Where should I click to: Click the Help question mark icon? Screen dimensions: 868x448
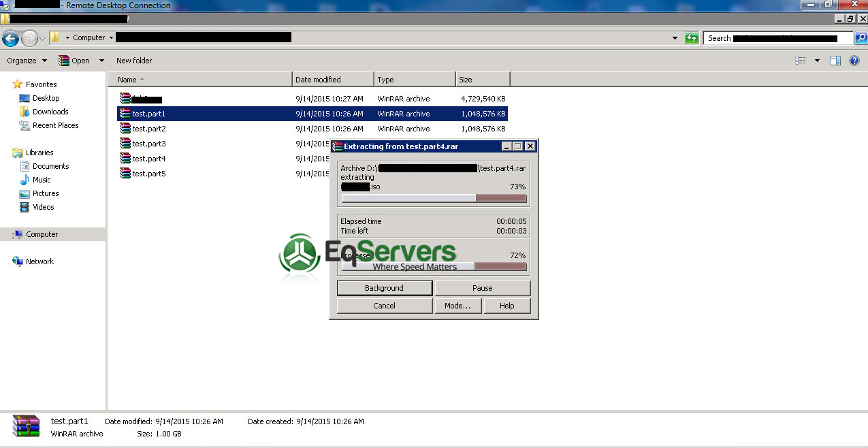854,61
